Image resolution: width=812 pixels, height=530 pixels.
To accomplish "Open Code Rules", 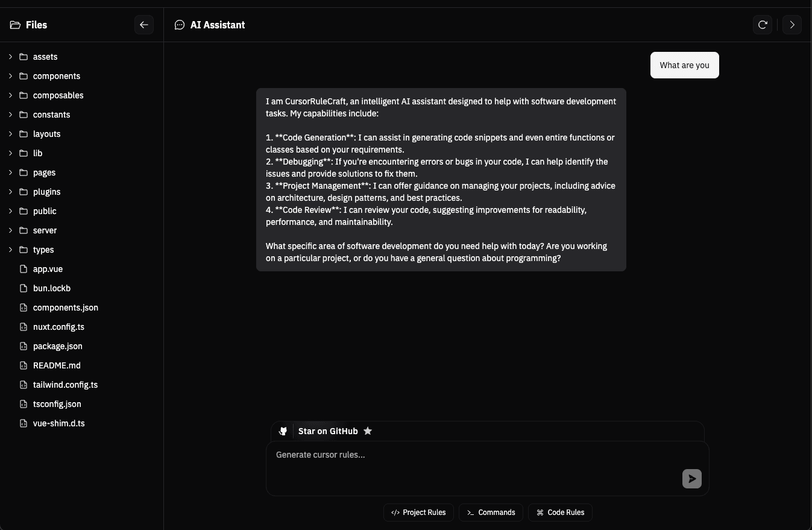I will point(560,513).
